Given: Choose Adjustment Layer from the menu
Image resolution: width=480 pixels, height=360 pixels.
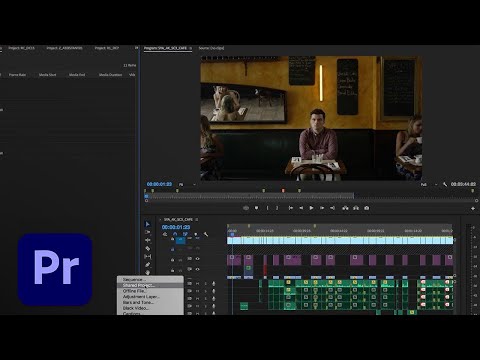Looking at the screenshot, I should point(150,297).
